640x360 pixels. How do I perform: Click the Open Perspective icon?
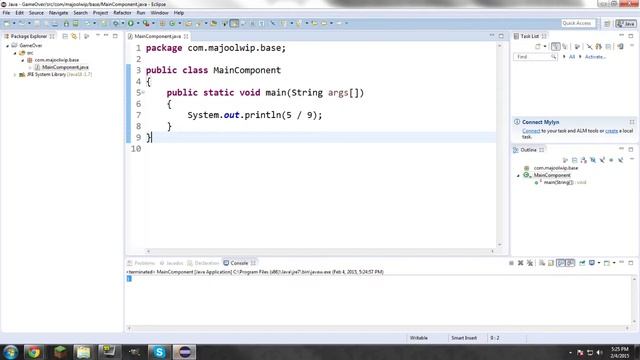[607, 24]
